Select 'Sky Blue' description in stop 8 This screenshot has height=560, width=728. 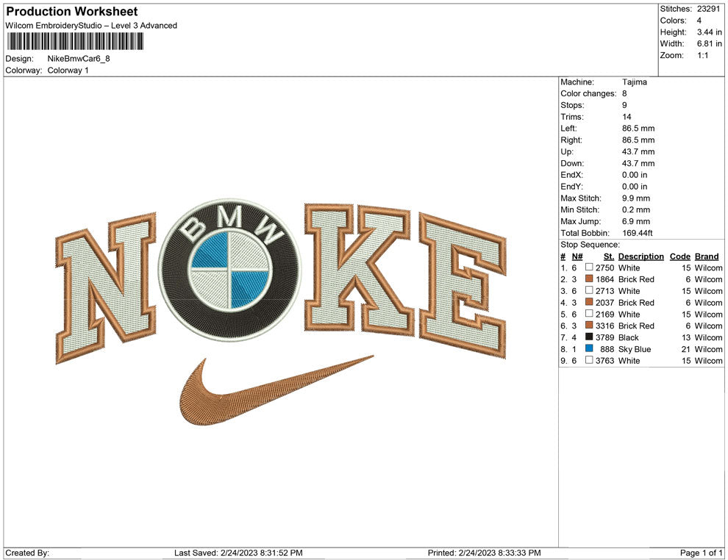click(635, 349)
